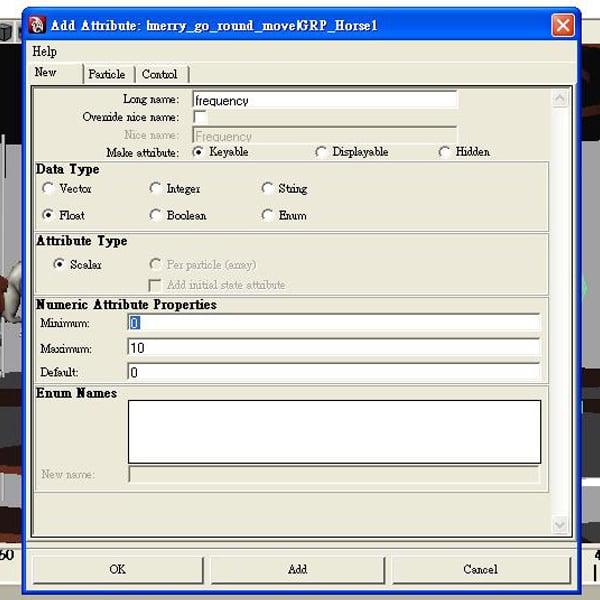Choose Vector data type

(48, 188)
